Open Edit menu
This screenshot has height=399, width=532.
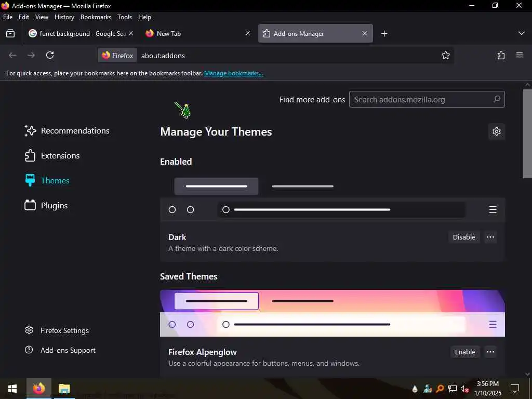24,17
